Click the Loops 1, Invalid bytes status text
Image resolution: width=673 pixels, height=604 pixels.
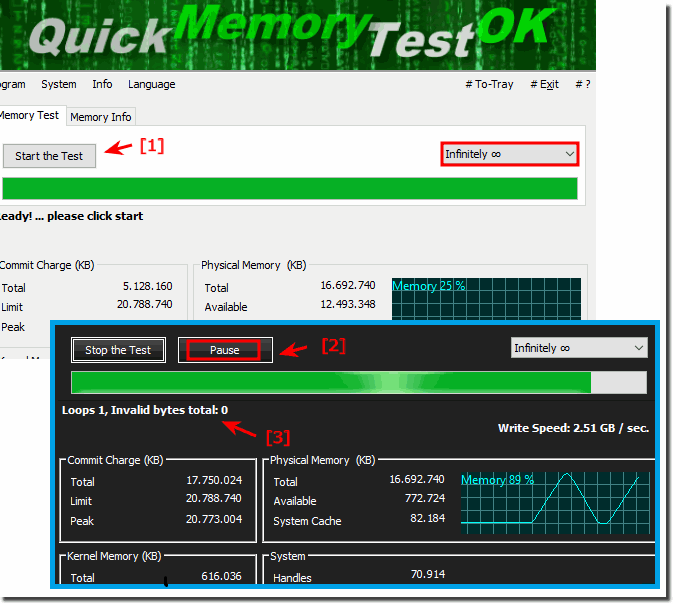[145, 410]
